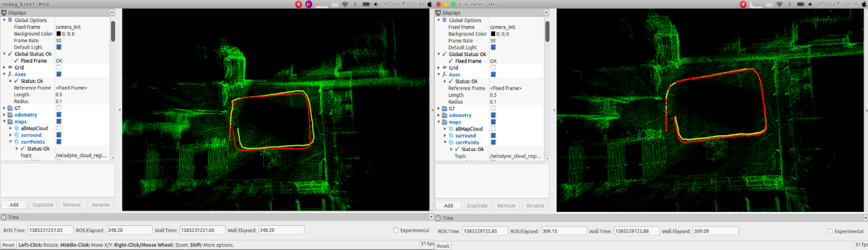Toggle Default Light checkbox in the right window
868x250 pixels.
point(493,47)
